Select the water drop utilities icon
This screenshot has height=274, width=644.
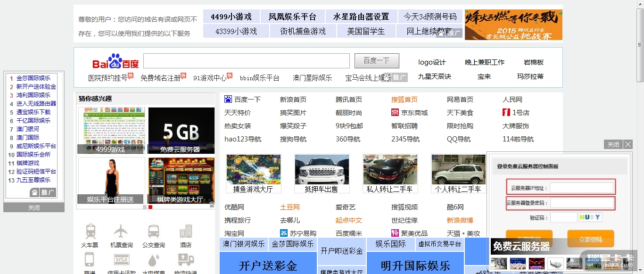coord(153,260)
